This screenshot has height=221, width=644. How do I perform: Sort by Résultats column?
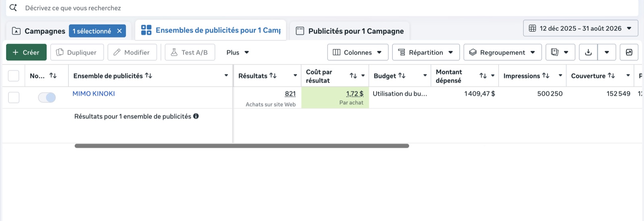[273, 76]
